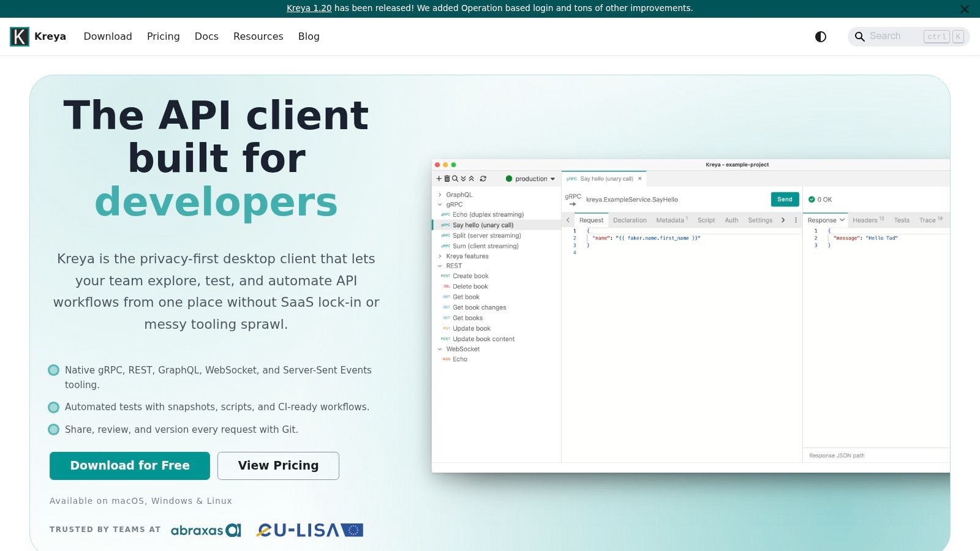Click the abraxas logo
The image size is (980, 551).
[x=206, y=530]
